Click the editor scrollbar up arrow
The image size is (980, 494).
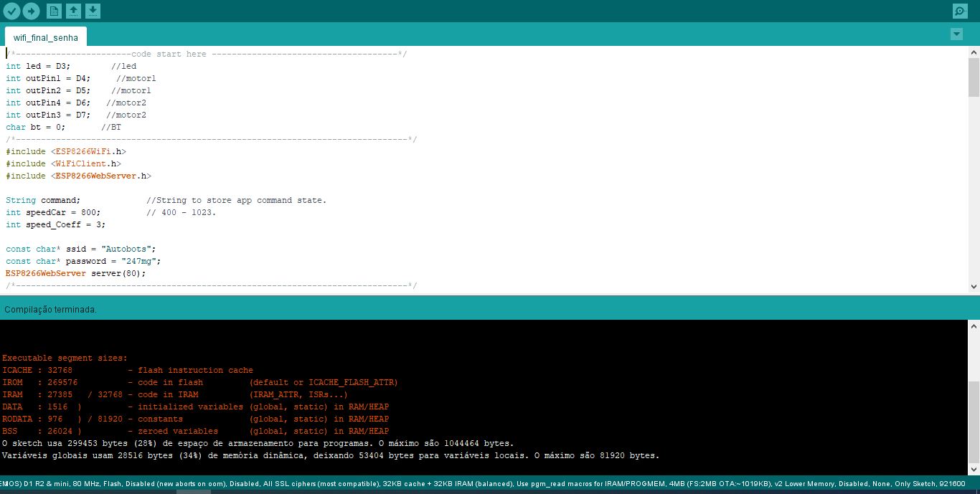[x=974, y=52]
